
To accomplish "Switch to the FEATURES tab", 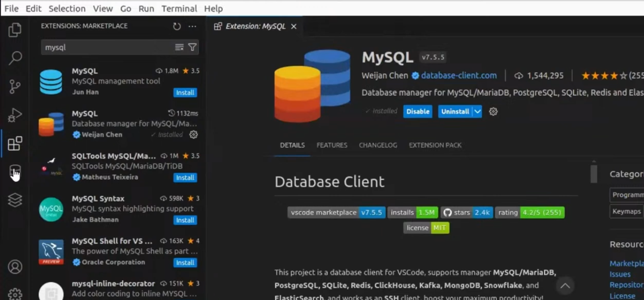I will point(332,145).
